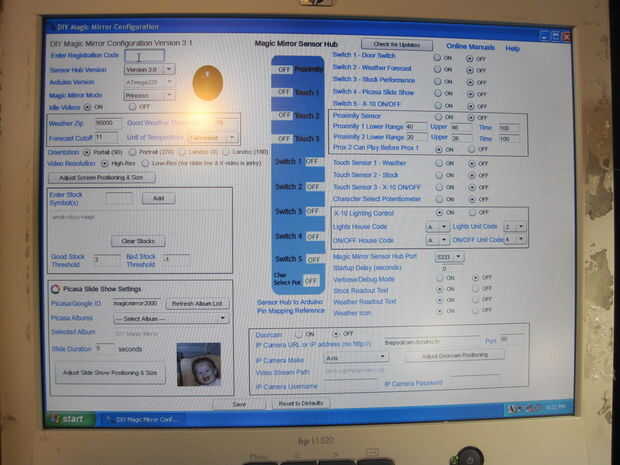Turn Touch Sensor 2 Stock ON
The image size is (620, 465).
pyautogui.click(x=439, y=175)
